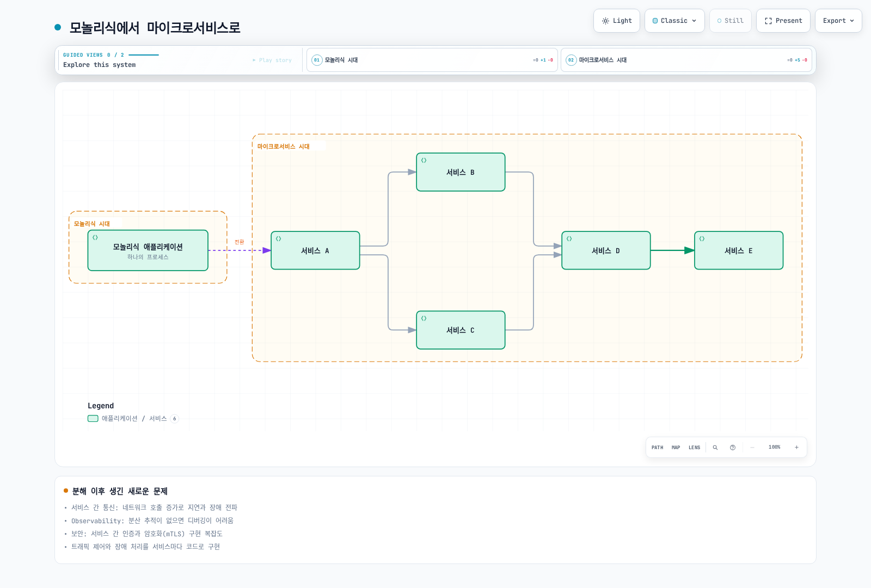Click the 전환 edge label
The image size is (871, 588).
tap(240, 242)
